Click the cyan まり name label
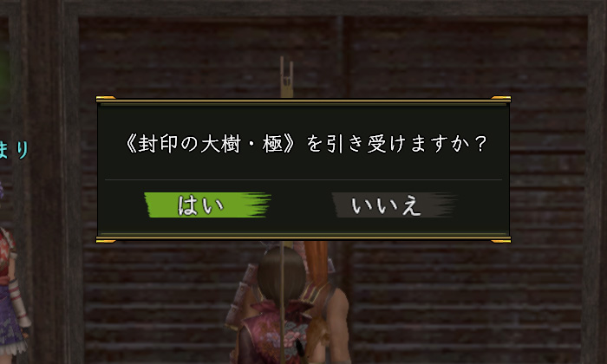This screenshot has height=364, width=607. click(x=14, y=150)
